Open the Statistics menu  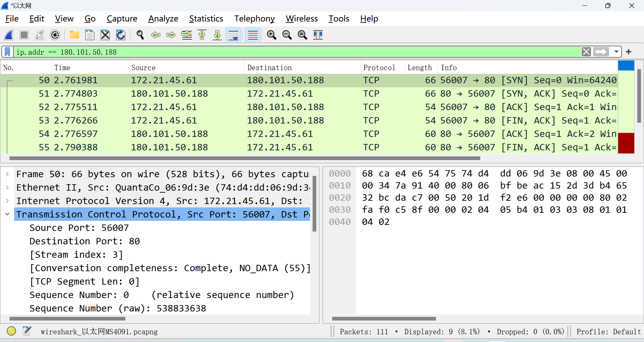[206, 19]
